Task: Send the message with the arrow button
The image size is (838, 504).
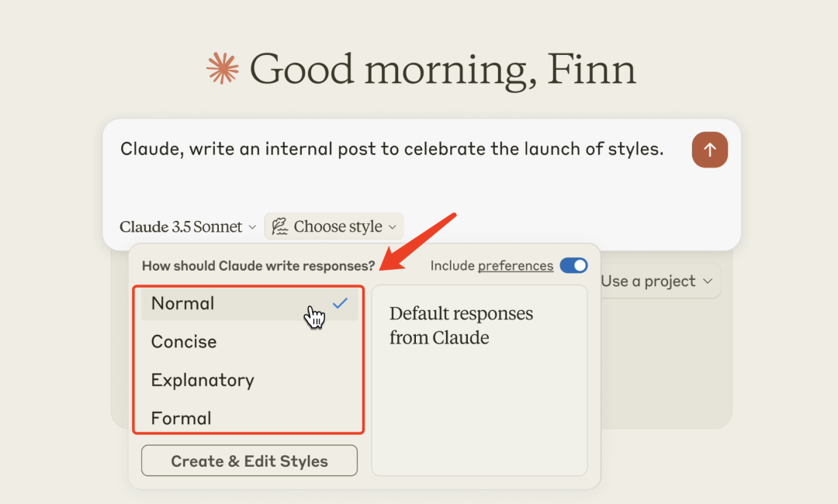Action: click(x=710, y=150)
